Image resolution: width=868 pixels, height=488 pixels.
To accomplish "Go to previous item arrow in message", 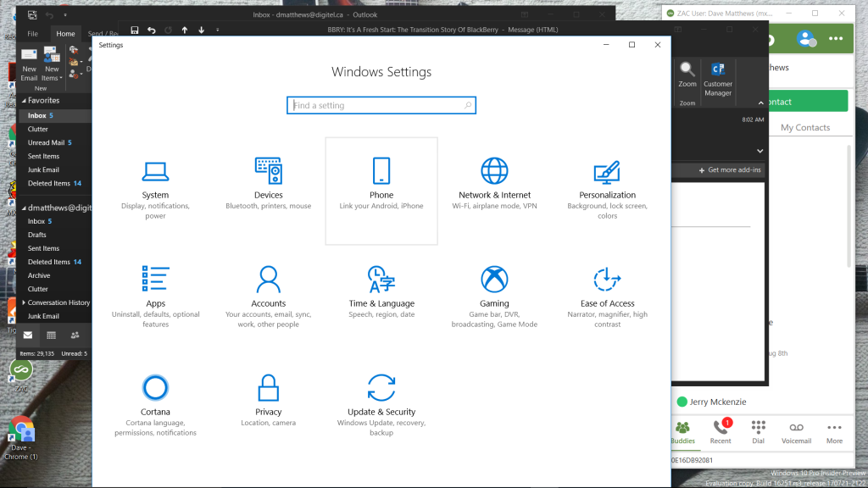I will tap(184, 30).
